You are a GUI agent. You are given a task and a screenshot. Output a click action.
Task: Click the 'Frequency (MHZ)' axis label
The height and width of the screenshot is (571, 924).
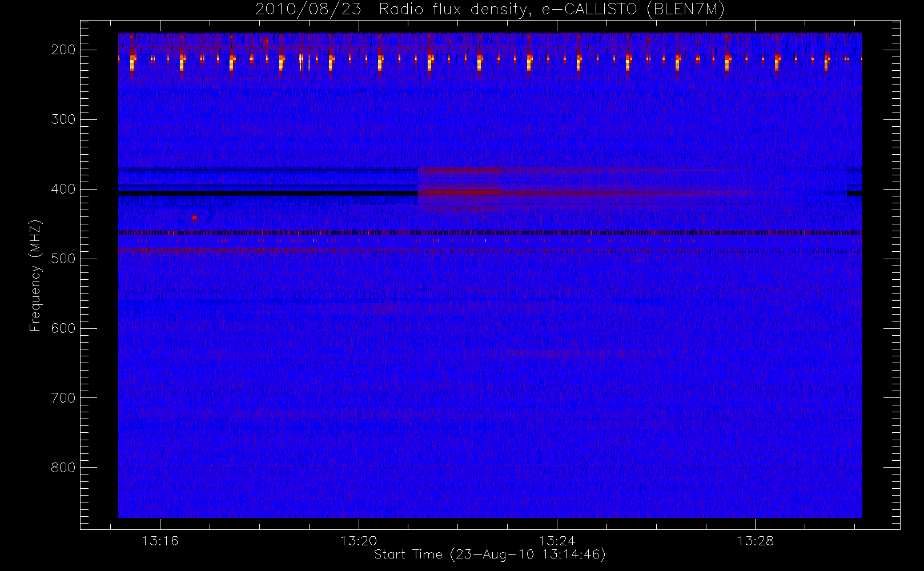pyautogui.click(x=35, y=275)
